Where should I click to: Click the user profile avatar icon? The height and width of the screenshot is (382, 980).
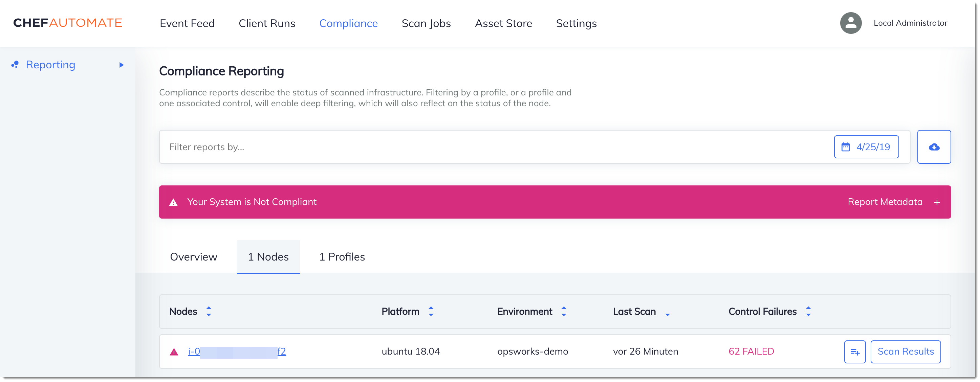[851, 23]
